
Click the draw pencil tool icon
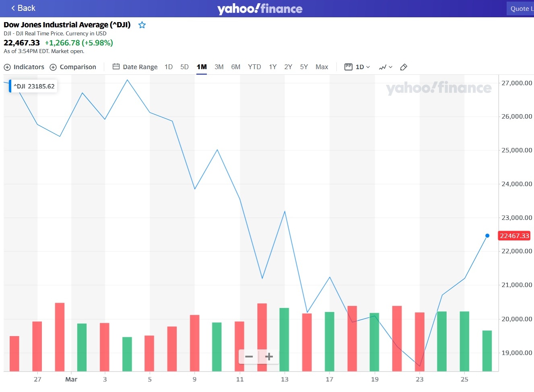(404, 67)
